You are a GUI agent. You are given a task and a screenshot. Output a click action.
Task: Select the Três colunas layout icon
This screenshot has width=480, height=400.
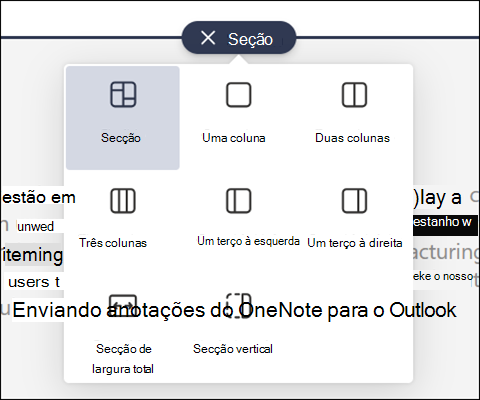pos(123,201)
